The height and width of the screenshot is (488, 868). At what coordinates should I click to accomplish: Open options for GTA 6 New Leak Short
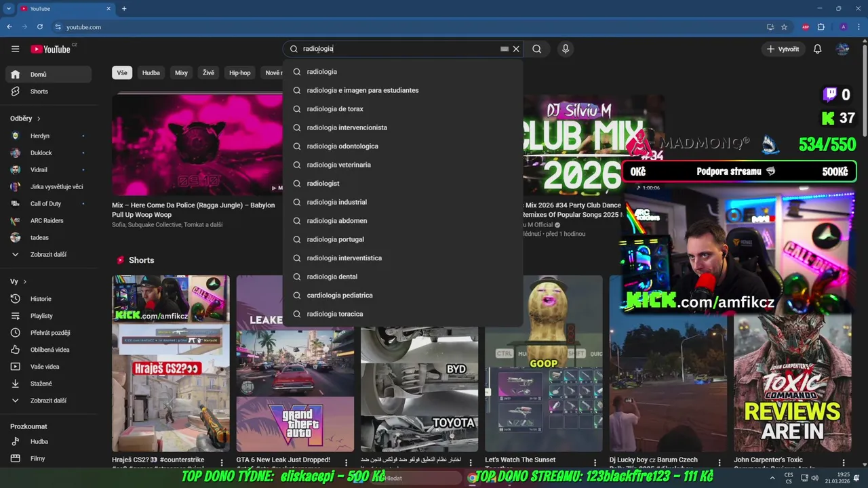[x=347, y=463]
